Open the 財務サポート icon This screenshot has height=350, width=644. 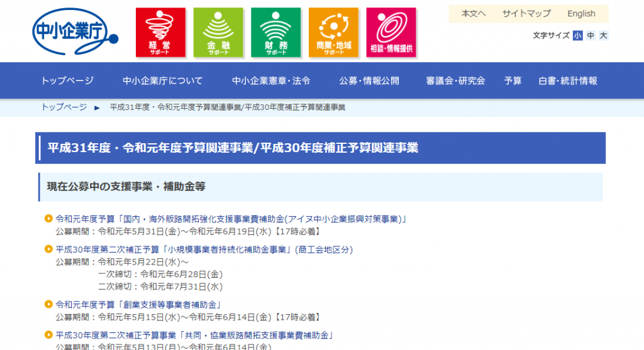click(x=275, y=32)
